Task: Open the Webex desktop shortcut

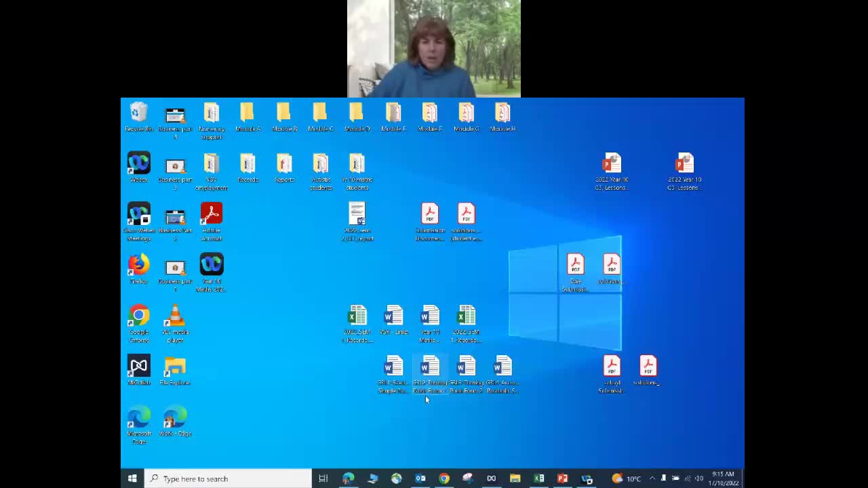Action: (138, 164)
